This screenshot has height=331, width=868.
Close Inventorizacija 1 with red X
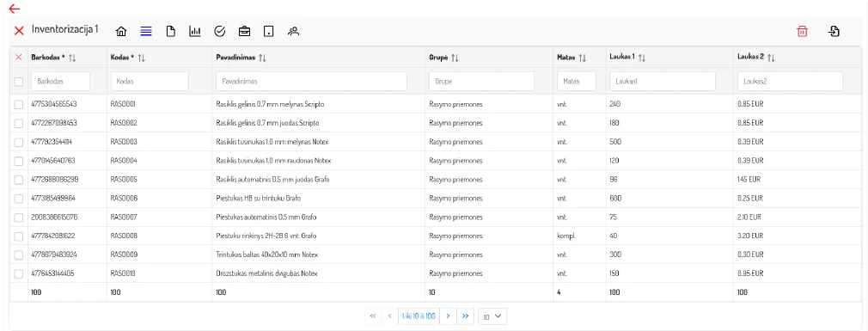(19, 31)
